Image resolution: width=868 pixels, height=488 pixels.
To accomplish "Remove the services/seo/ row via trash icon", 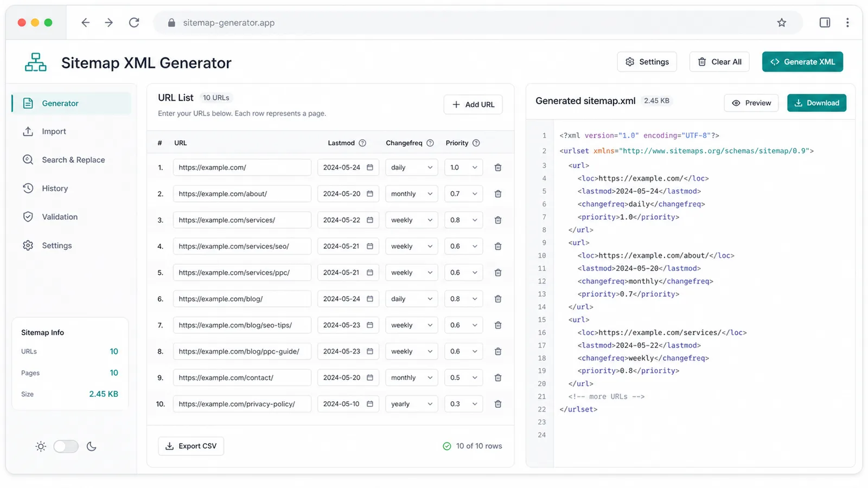I will [497, 246].
